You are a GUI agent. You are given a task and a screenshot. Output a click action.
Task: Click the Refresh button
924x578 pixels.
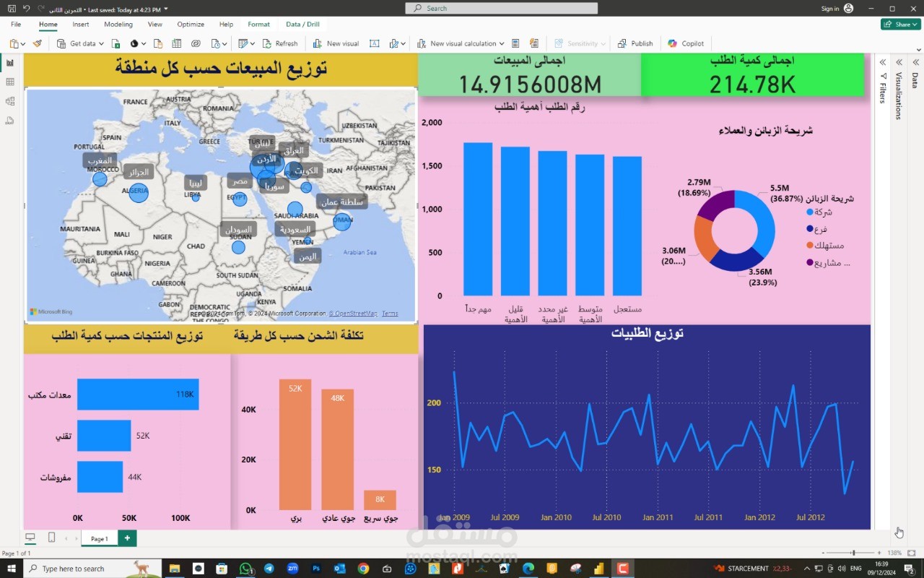(280, 43)
